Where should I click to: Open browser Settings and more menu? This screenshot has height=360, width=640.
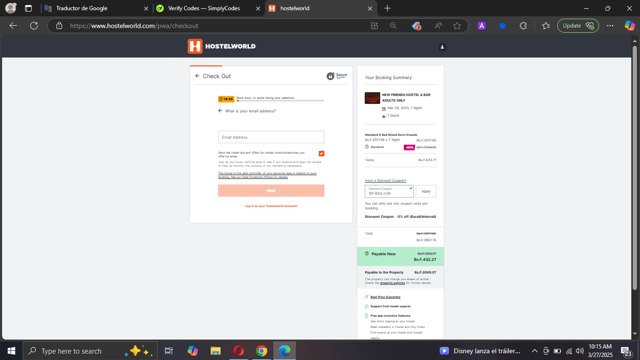tap(610, 26)
